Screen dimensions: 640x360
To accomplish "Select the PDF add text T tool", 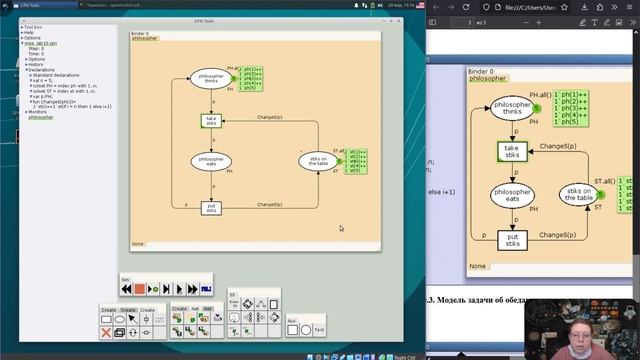I will click(594, 22).
